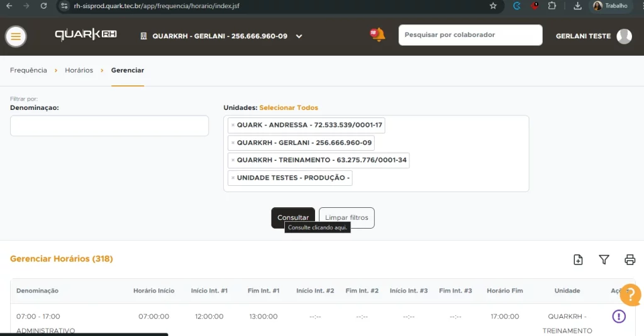Remove the QUARKRH - TREINAMENTO unit tag
This screenshot has height=336, width=644.
233,160
